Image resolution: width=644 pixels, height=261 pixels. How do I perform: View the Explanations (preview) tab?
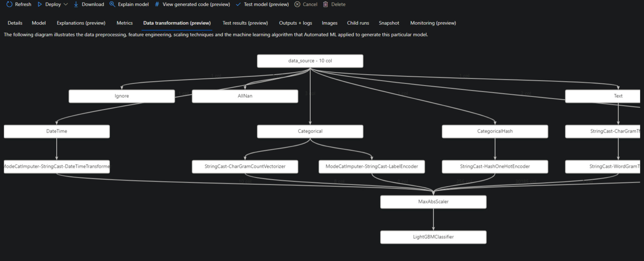click(x=81, y=23)
